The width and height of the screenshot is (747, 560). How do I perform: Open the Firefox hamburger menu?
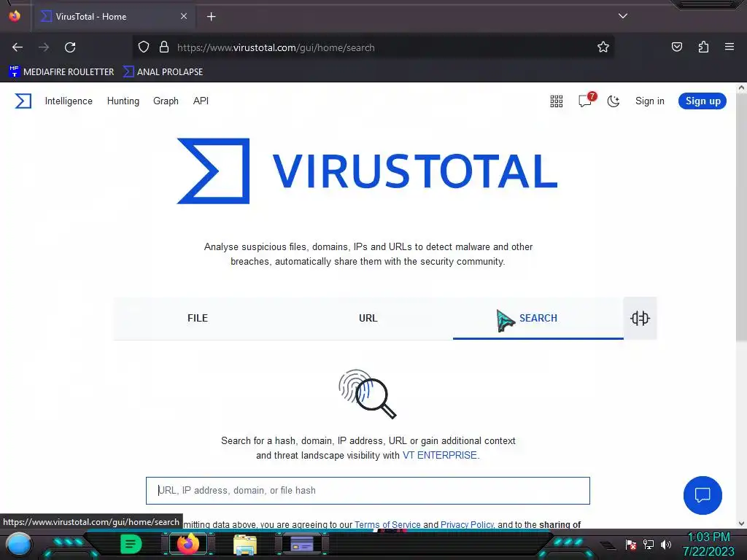(x=729, y=47)
